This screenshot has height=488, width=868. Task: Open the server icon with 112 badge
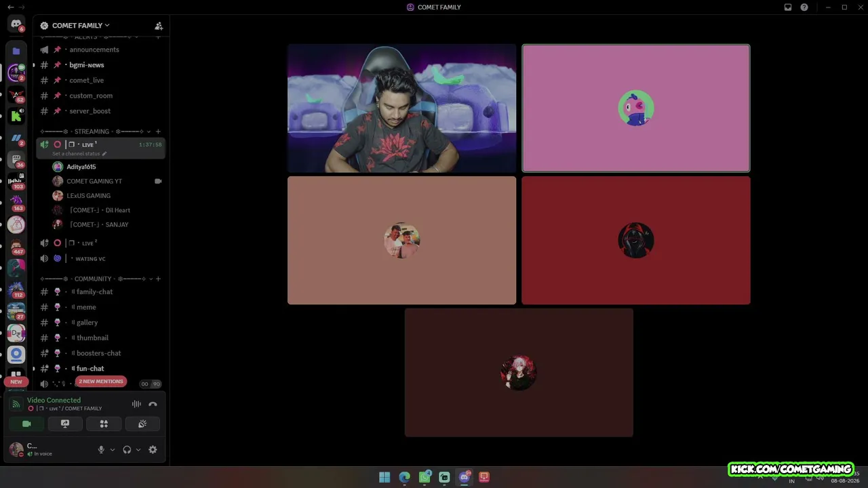[x=16, y=289]
